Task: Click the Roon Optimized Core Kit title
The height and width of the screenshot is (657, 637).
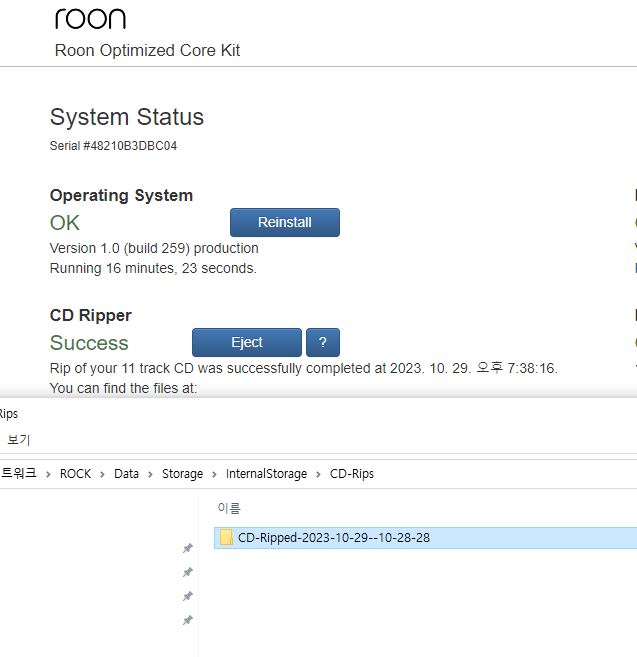Action: [x=147, y=51]
